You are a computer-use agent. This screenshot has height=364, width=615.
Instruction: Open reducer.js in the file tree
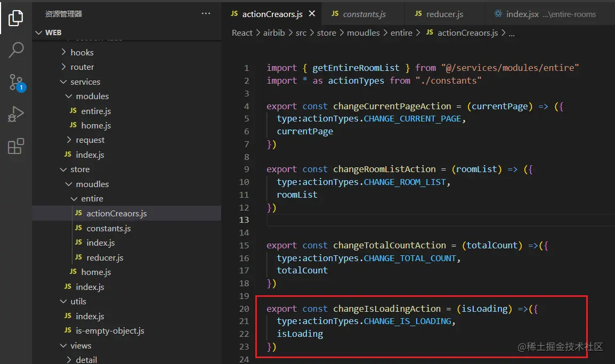click(x=127, y=258)
